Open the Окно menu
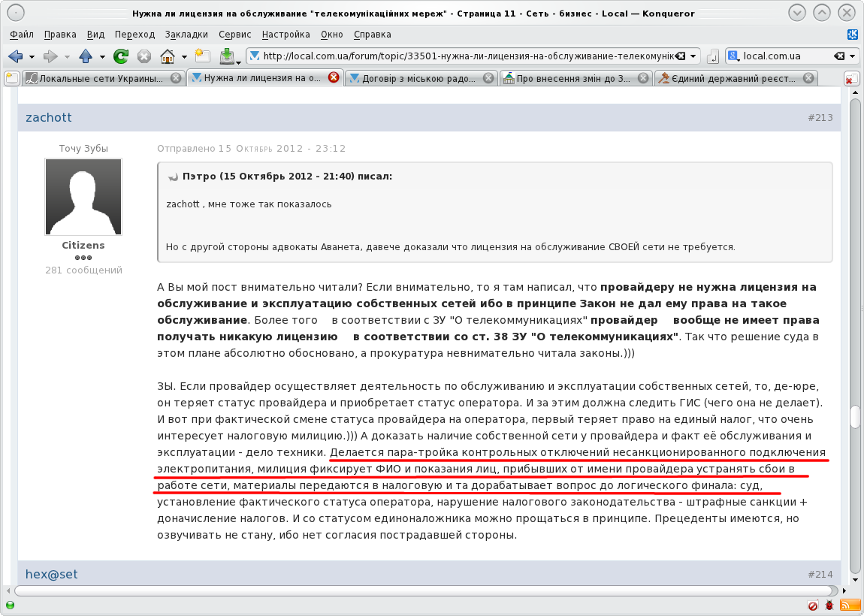This screenshot has height=616, width=864. (332, 34)
